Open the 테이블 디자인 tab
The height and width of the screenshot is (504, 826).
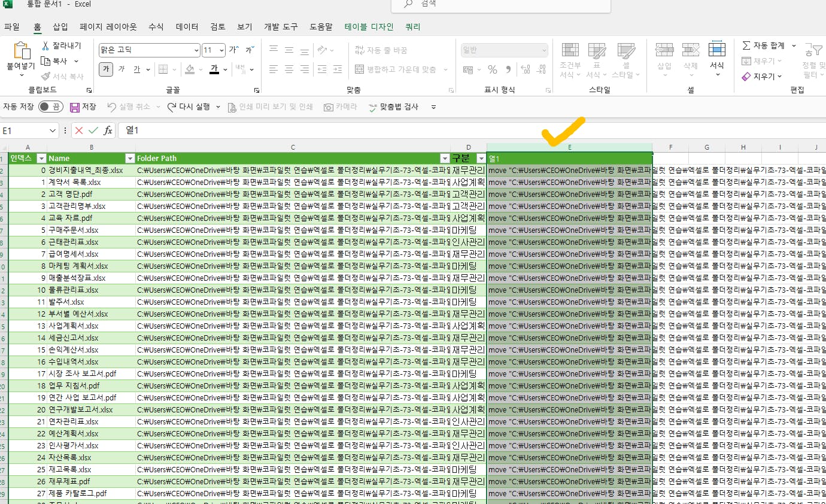click(369, 27)
